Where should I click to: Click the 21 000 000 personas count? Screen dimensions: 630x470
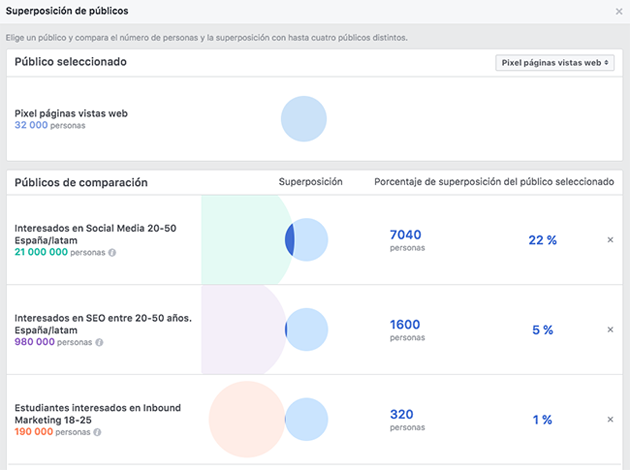(x=60, y=252)
